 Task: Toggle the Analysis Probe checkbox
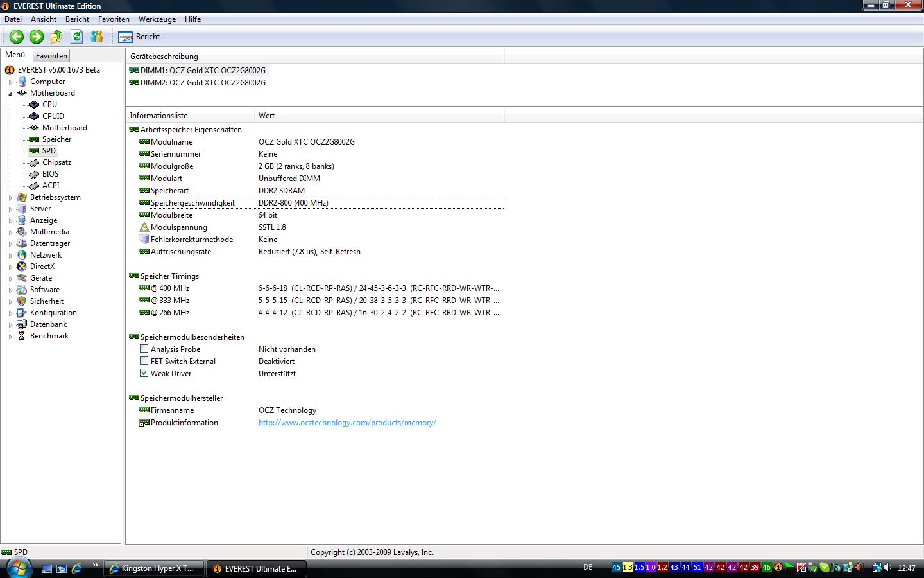[x=144, y=349]
